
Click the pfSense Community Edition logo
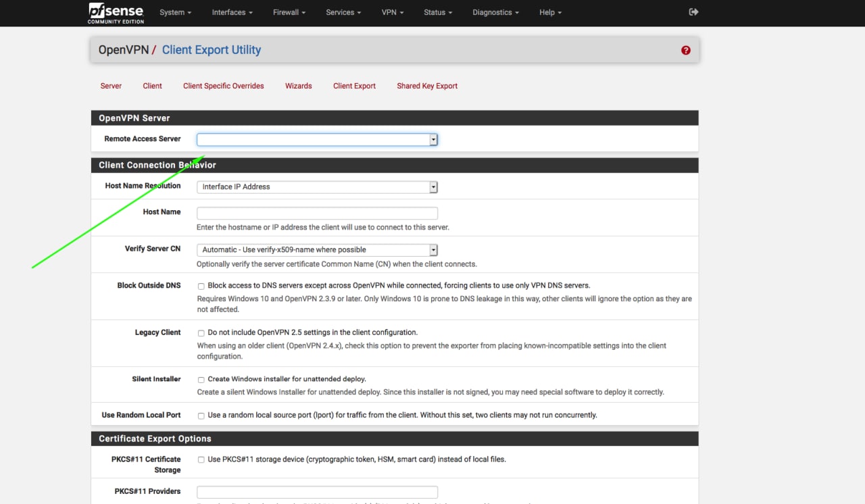coord(116,13)
